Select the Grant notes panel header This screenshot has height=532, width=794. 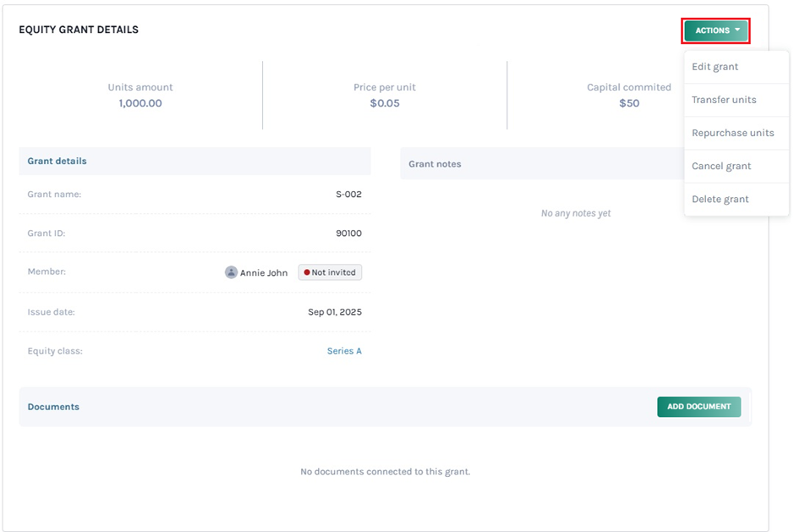(435, 163)
